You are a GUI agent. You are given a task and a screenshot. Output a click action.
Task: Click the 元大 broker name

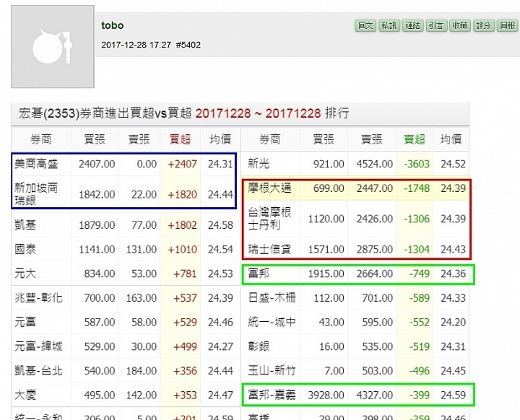25,274
